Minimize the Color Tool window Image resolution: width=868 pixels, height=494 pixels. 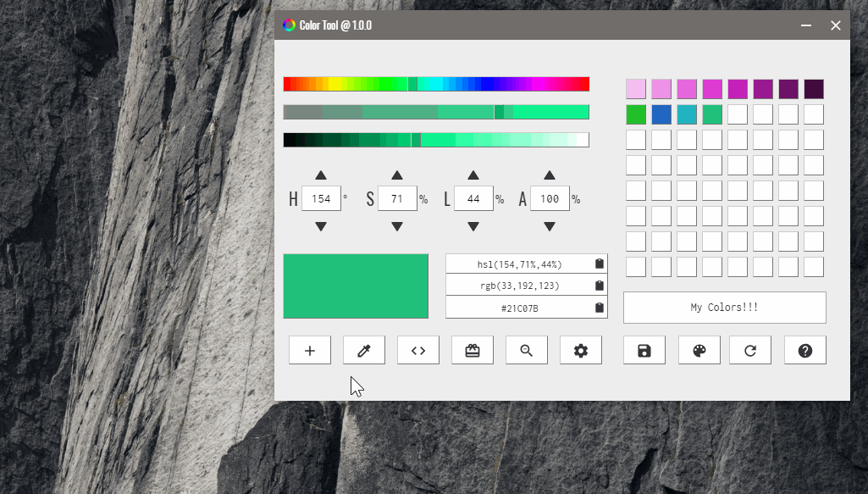[806, 25]
